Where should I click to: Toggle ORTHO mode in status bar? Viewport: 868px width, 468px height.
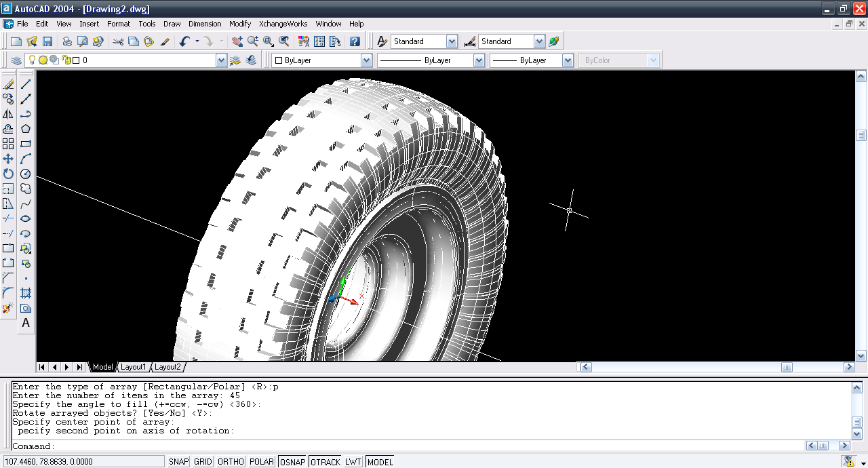pos(231,462)
